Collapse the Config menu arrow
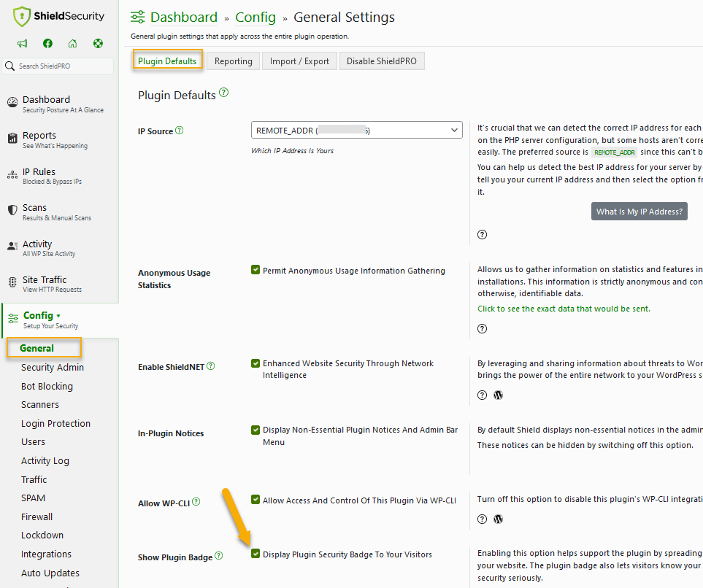This screenshot has height=588, width=703. [x=58, y=316]
